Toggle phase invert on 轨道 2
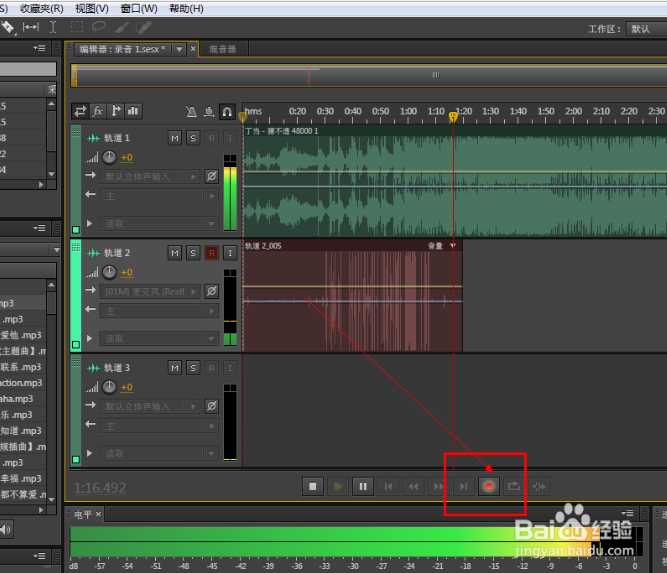Screen dimensions: 667x573 [x=211, y=291]
